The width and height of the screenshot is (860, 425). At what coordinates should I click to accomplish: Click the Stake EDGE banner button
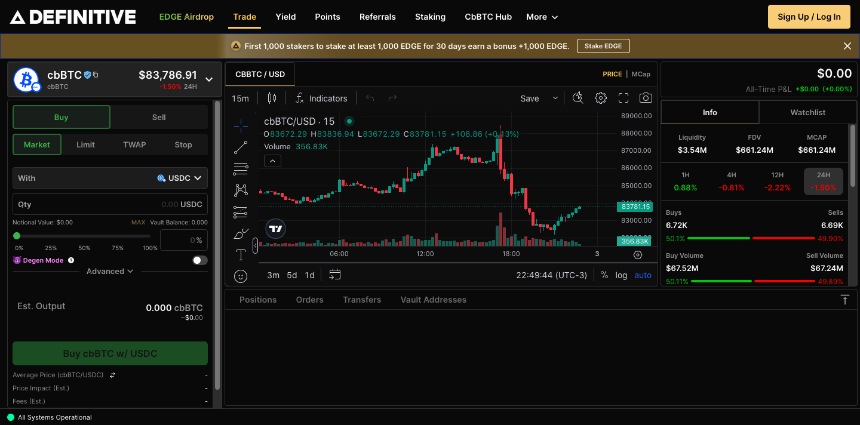coord(603,46)
